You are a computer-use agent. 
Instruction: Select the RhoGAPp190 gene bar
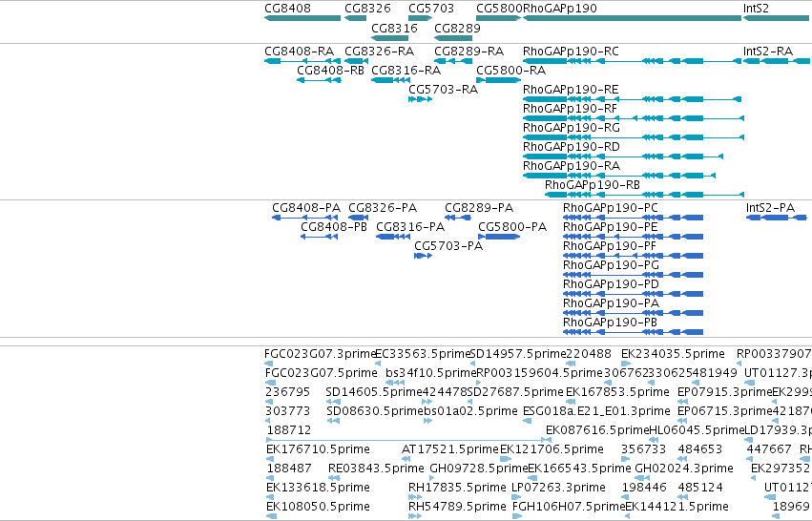[632, 18]
